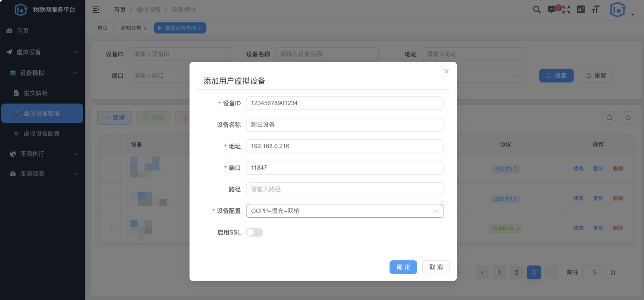Toggle fullscreen mode icon
Viewport: 644px width, 300px height.
click(566, 9)
